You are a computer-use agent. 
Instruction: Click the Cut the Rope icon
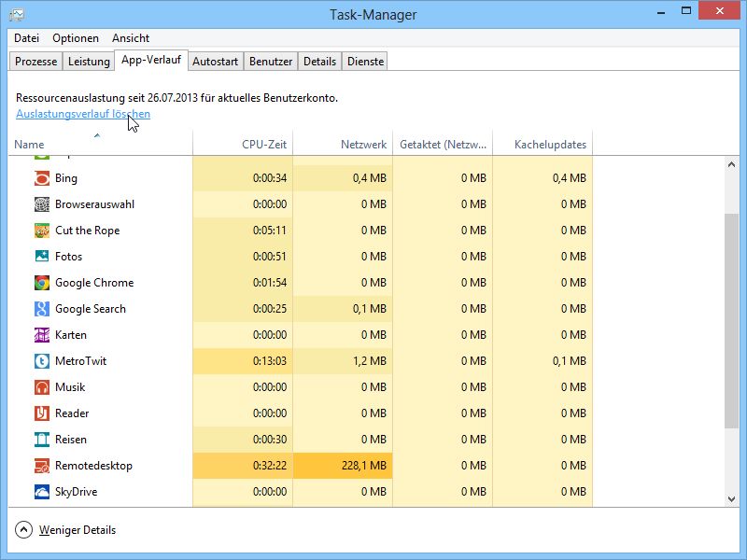[42, 231]
